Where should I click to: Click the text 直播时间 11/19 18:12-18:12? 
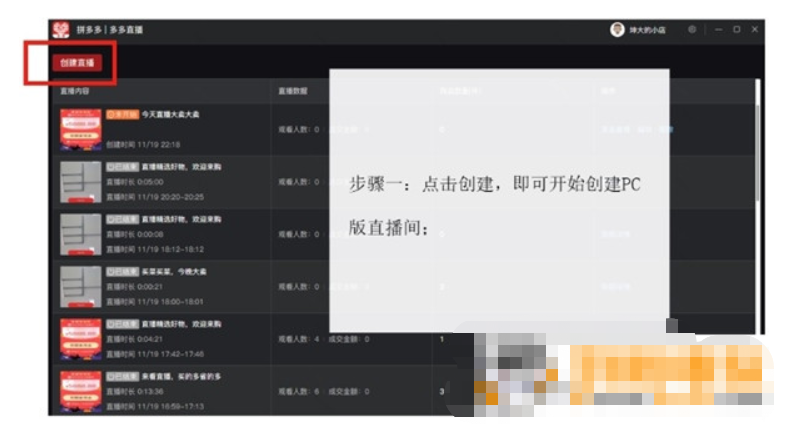[x=155, y=249]
